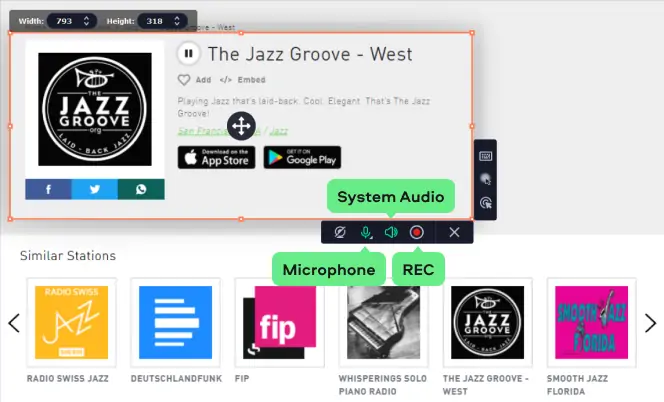Click the Jazz Groove station logo image
This screenshot has width=664, height=402.
tap(95, 109)
